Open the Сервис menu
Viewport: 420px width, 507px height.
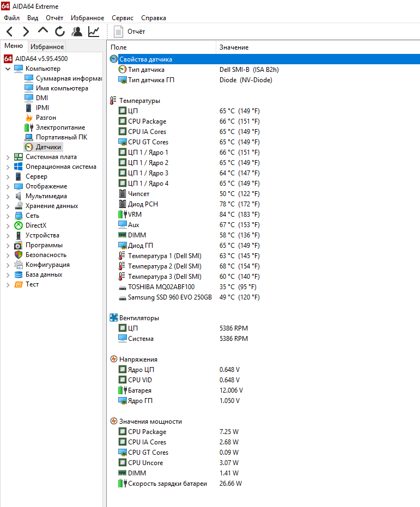point(122,18)
